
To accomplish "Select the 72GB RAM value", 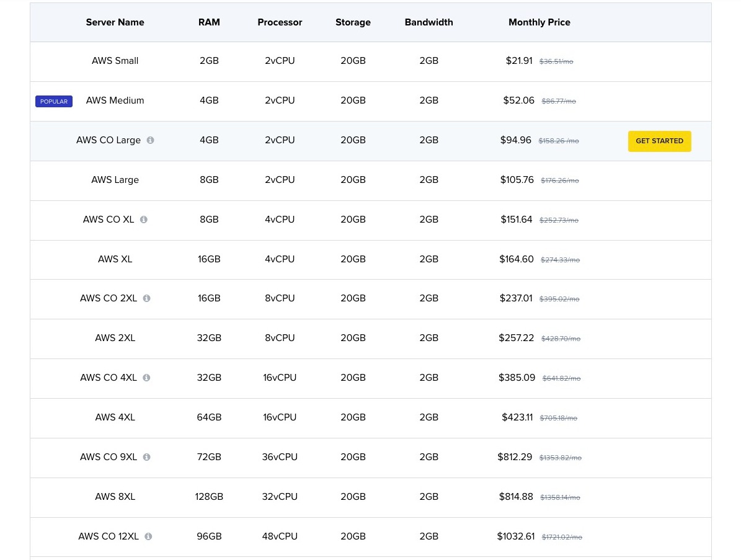I will click(209, 458).
